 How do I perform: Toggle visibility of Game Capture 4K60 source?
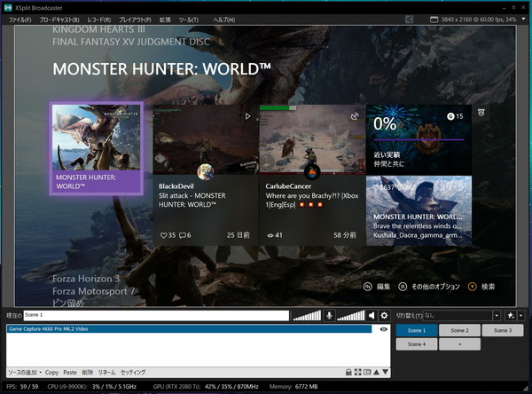[x=383, y=329]
